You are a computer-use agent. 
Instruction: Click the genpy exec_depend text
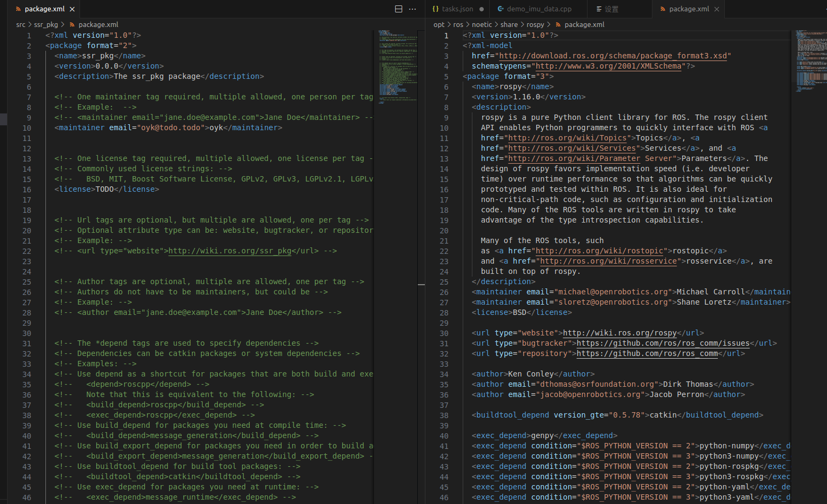[x=543, y=435]
